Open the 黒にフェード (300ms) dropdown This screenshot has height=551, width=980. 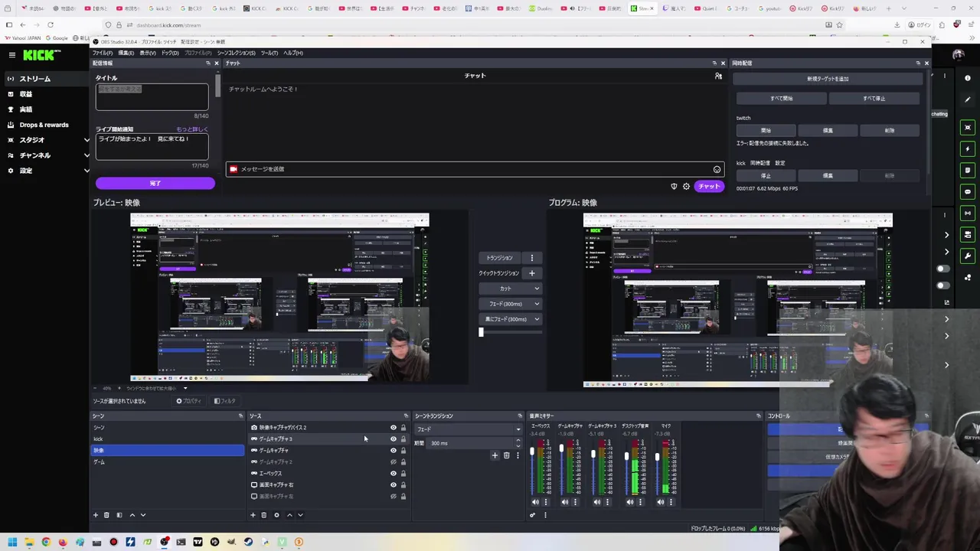pos(510,319)
